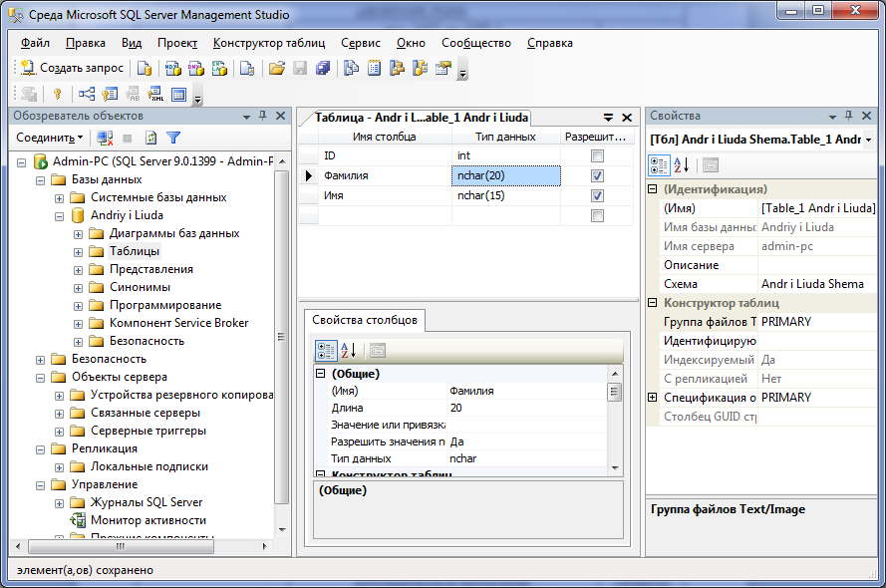Image resolution: width=886 pixels, height=588 pixels.
Task: Click the Summary page toolbar icon
Action: tap(374, 69)
